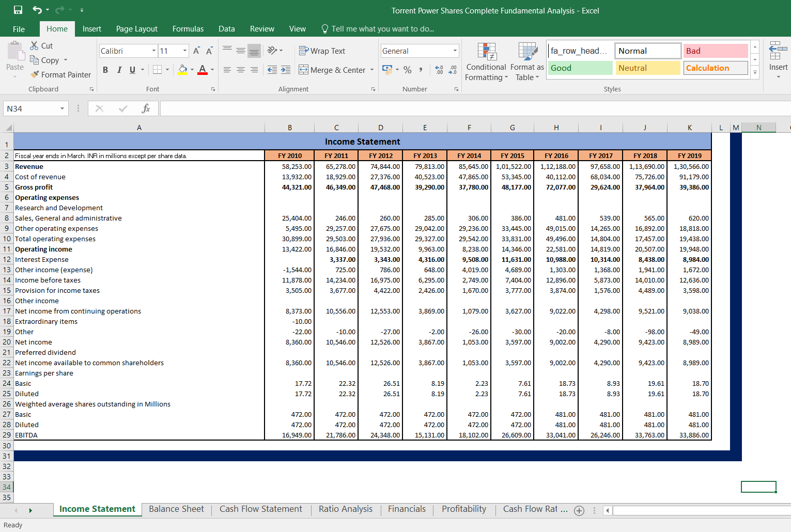Open the Name Box dropdown arrow
This screenshot has height=532, width=791.
pyautogui.click(x=62, y=108)
